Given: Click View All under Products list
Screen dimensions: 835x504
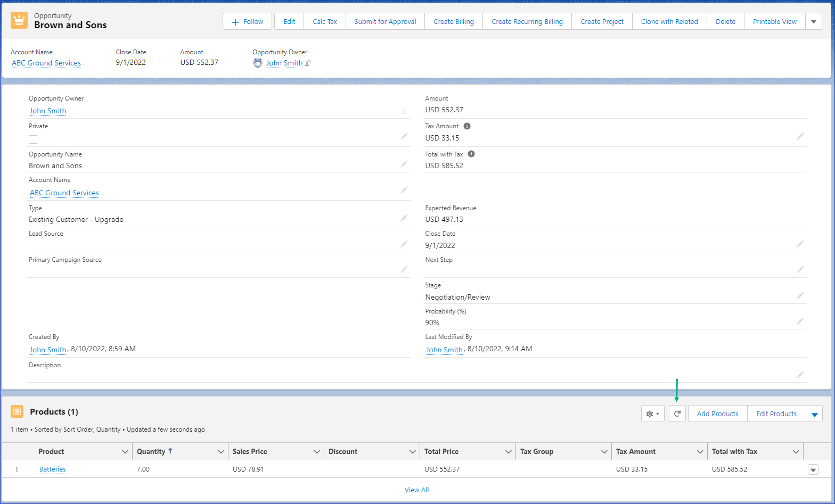Looking at the screenshot, I should tap(416, 490).
